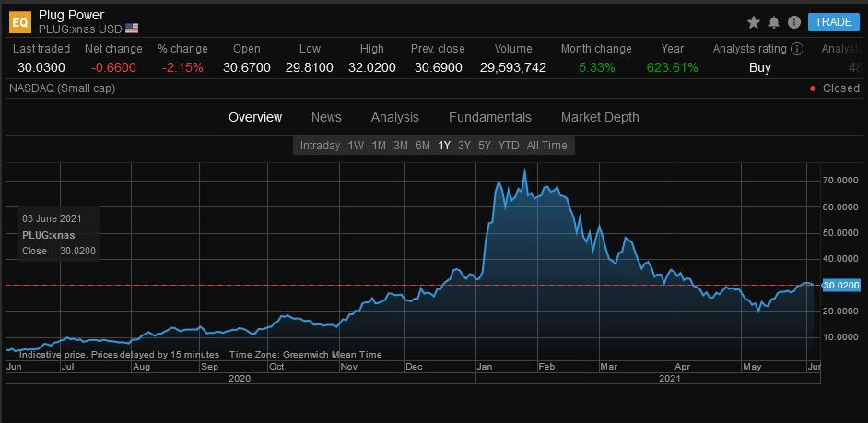The width and height of the screenshot is (868, 423).
Task: Go to Market Depth tab
Action: (x=600, y=117)
